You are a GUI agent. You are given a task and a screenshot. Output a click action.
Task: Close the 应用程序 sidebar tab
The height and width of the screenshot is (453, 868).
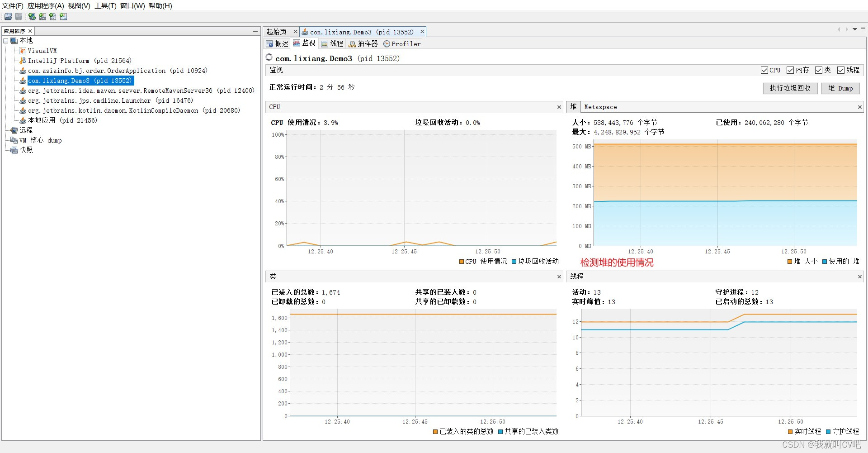(30, 31)
